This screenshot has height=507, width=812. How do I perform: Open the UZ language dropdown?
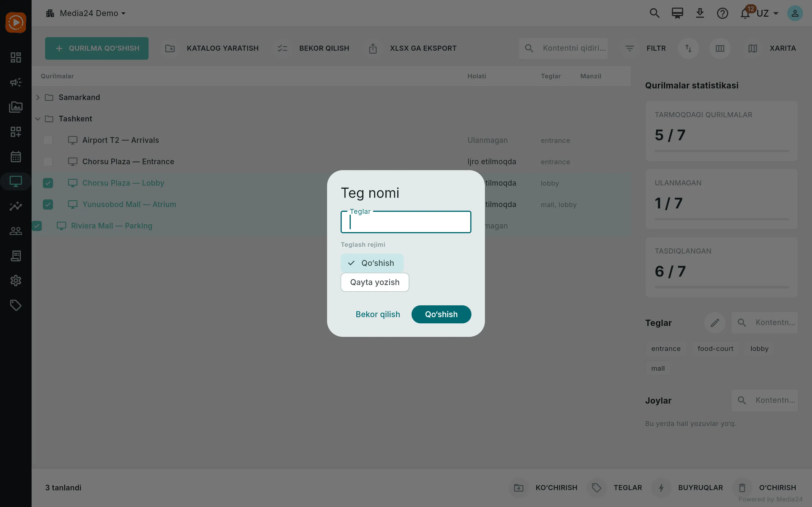click(768, 14)
